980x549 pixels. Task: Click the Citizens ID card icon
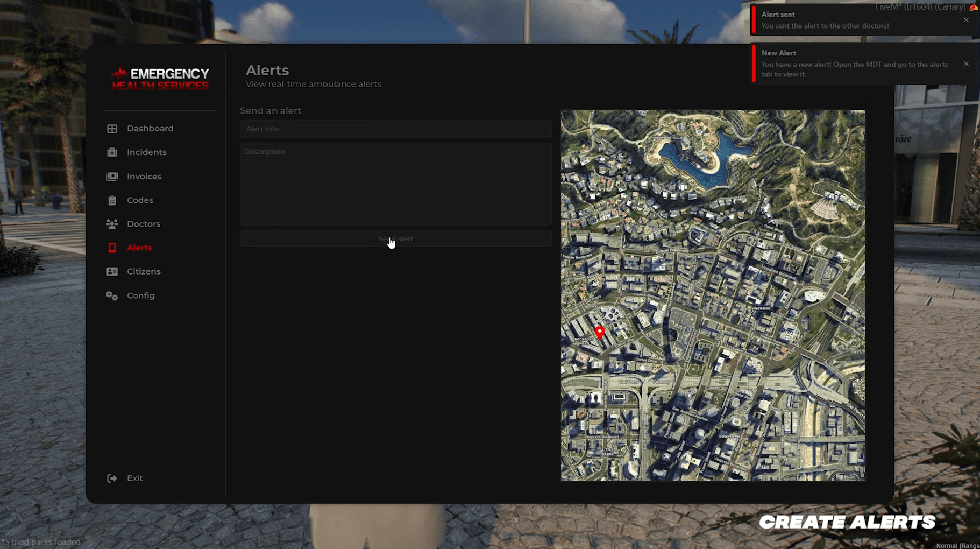click(x=112, y=272)
